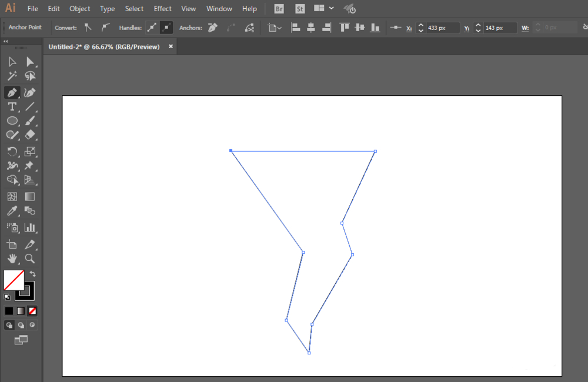Swap fill and stroke colors
This screenshot has height=382, width=588.
tap(32, 273)
